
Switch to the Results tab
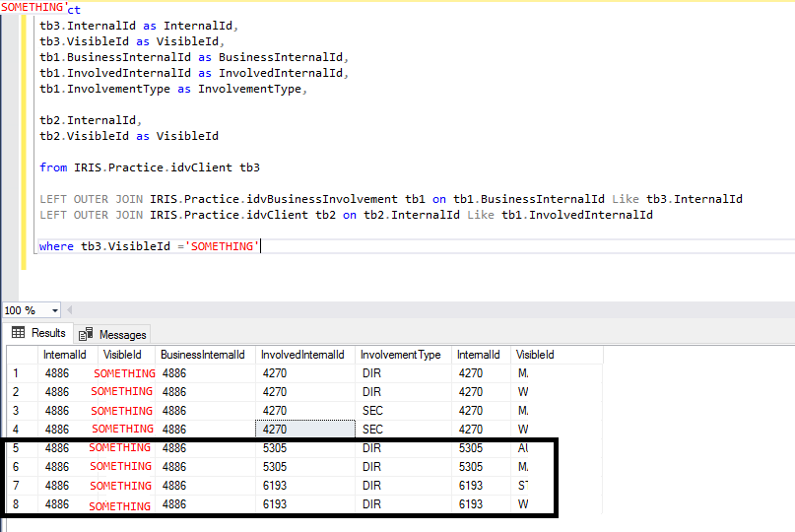pyautogui.click(x=48, y=334)
